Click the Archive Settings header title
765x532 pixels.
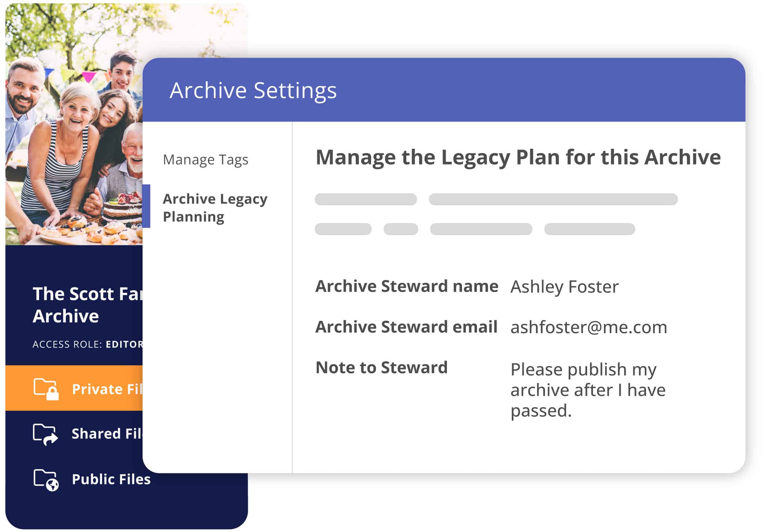(x=253, y=90)
